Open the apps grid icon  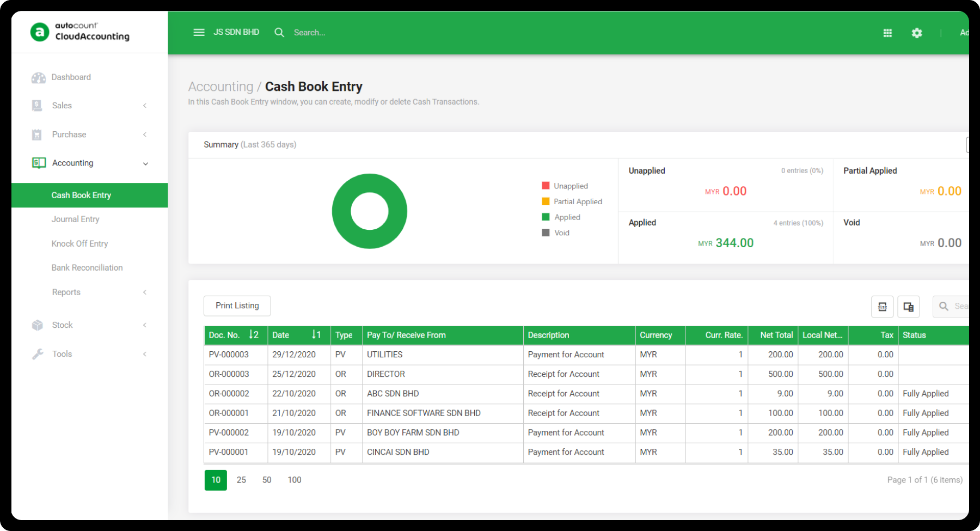tap(887, 33)
